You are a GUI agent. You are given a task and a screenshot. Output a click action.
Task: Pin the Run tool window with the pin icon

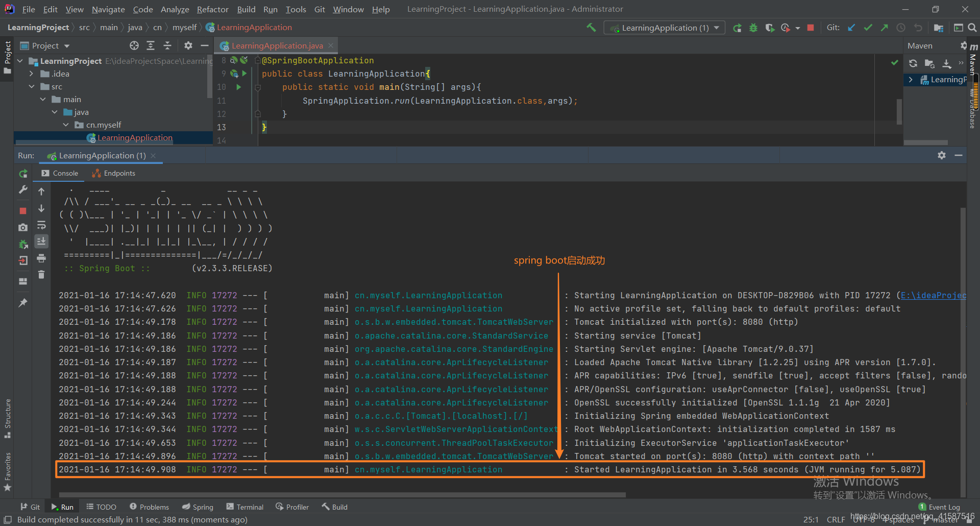tap(23, 302)
